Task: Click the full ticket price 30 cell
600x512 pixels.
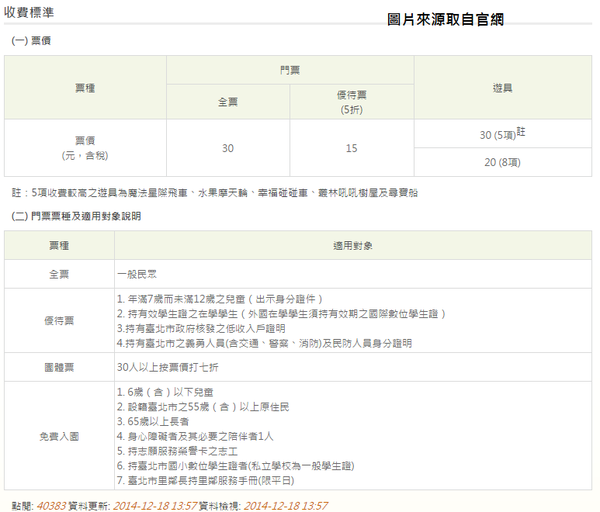Action: [228, 148]
